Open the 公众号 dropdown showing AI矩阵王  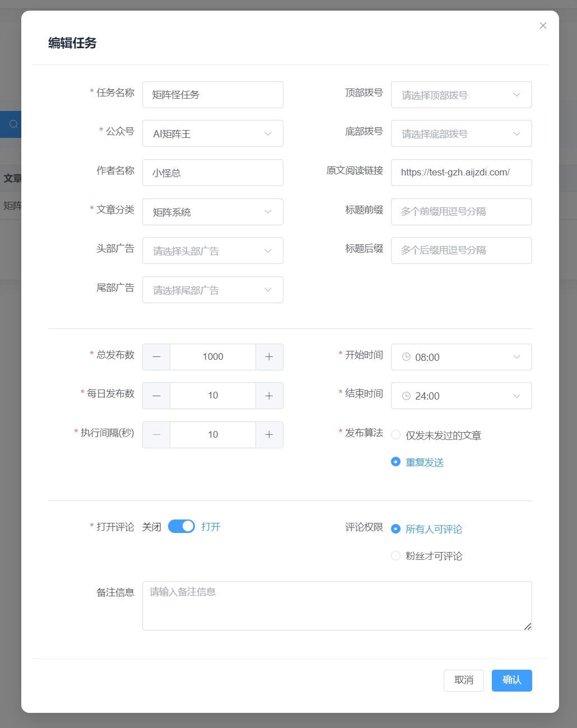pos(212,133)
